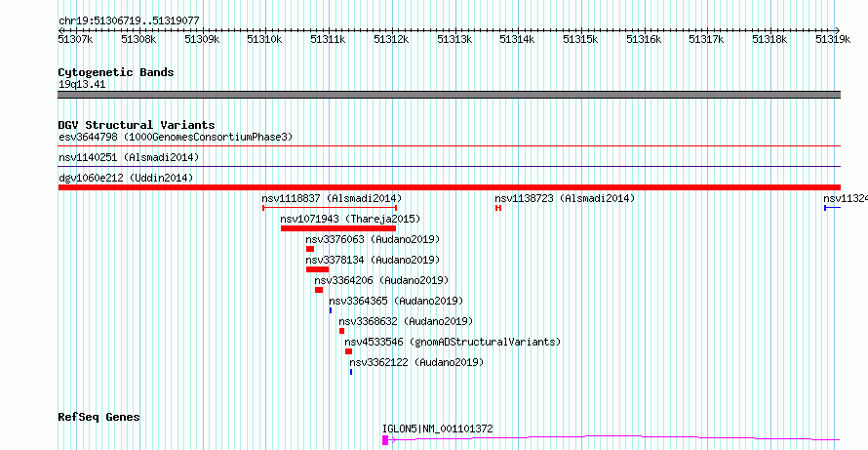Click the 51313k ruler tick

coord(454,39)
